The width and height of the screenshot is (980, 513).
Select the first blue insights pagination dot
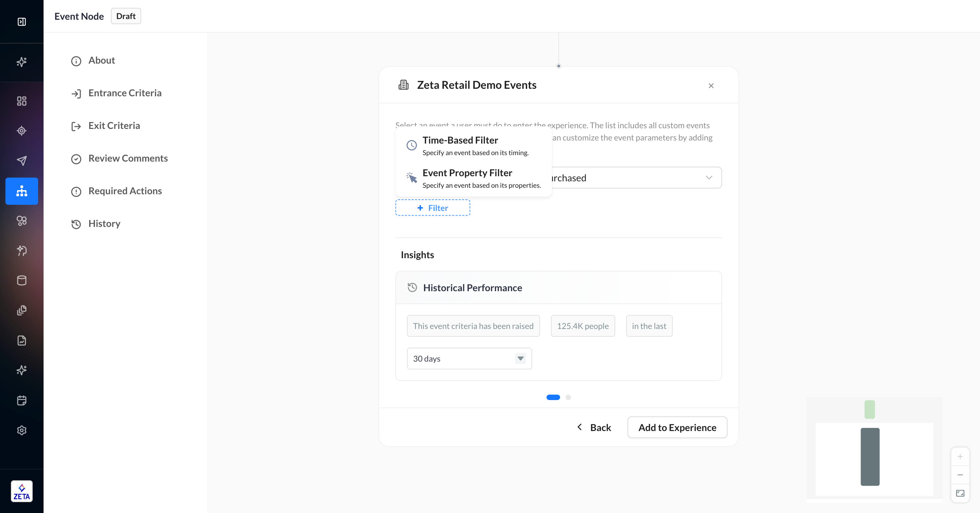[553, 397]
